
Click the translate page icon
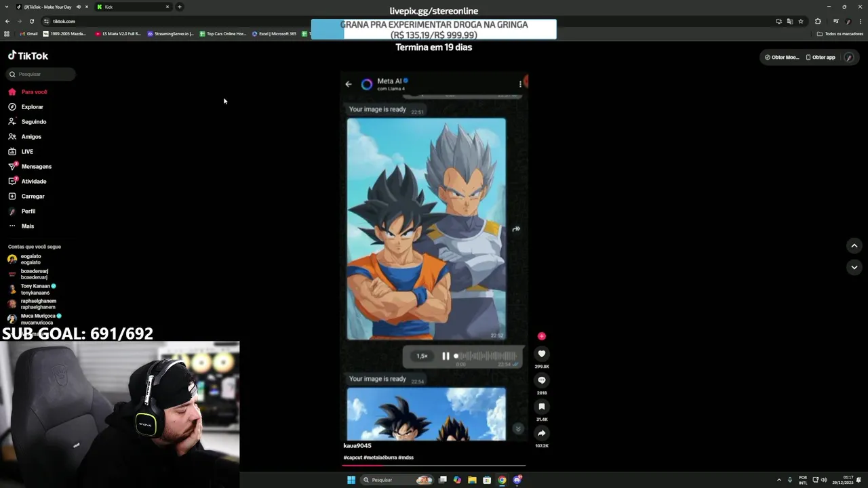789,21
